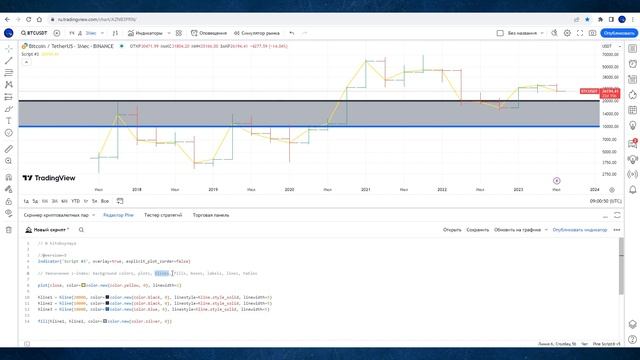Click Сохранить to save script
640x360 pixels.
pos(478,230)
